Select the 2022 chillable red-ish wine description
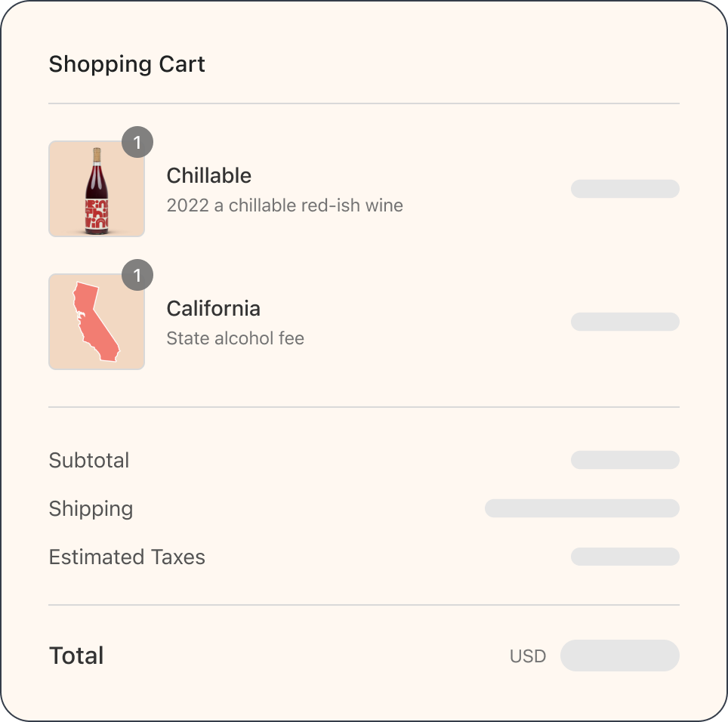728x722 pixels. pos(285,205)
